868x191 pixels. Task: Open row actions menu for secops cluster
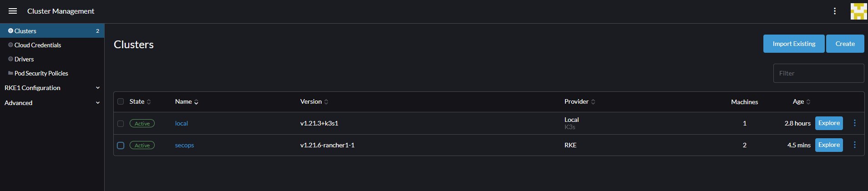[855, 145]
